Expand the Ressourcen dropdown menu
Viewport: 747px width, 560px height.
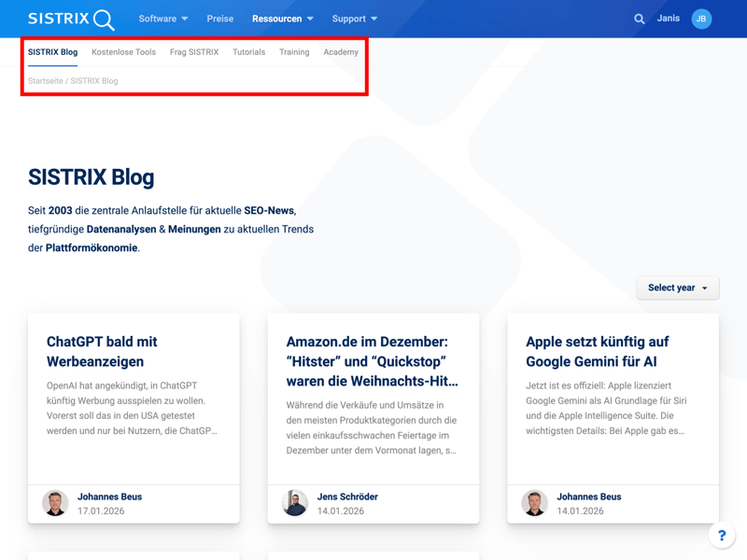282,19
